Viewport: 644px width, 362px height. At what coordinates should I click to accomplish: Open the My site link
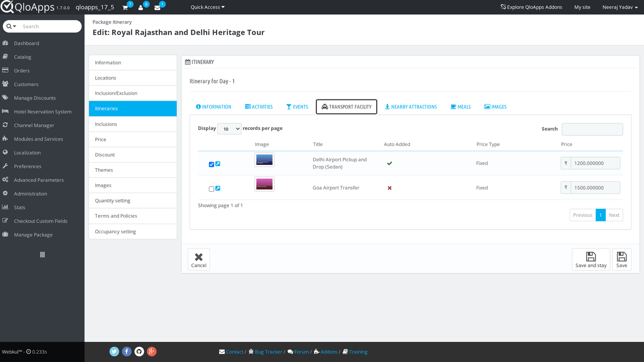(582, 7)
